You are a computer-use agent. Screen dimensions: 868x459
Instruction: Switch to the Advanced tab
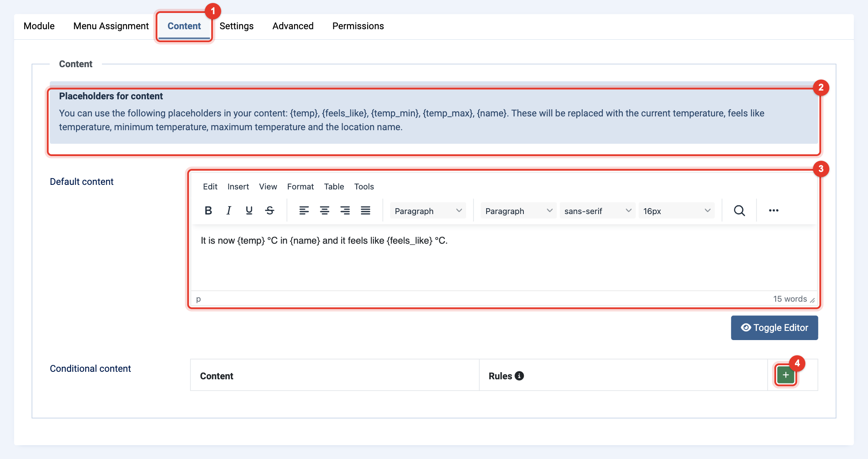coord(293,26)
